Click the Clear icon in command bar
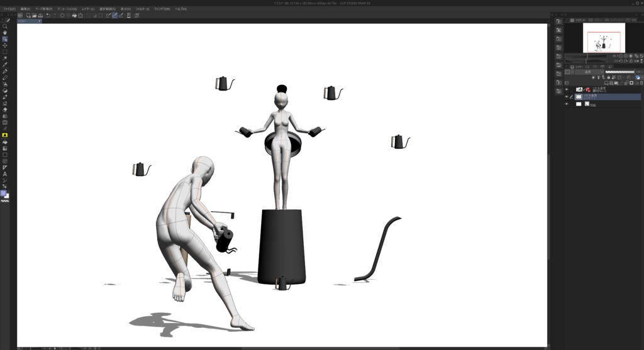Viewport: 644px width, 350px height. pyautogui.click(x=62, y=15)
